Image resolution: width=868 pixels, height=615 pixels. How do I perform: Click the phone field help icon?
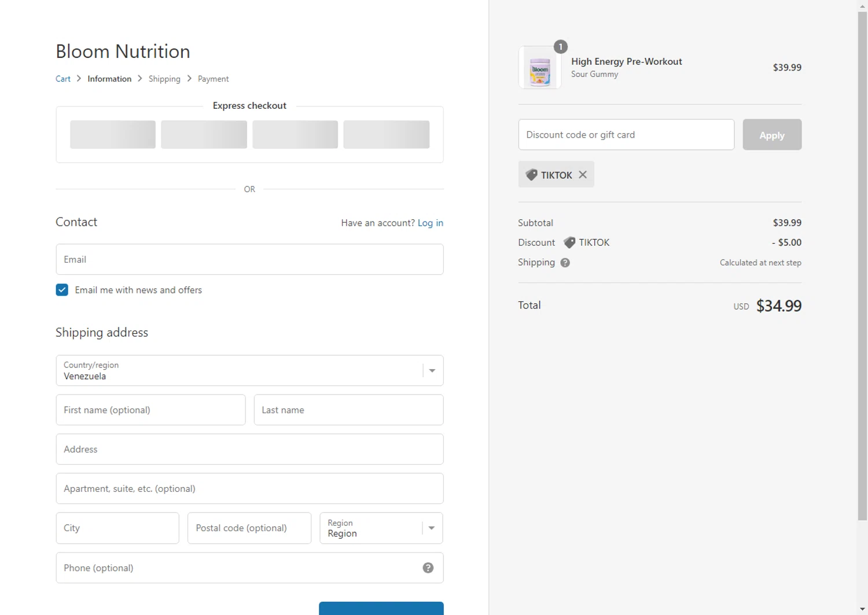(x=428, y=568)
